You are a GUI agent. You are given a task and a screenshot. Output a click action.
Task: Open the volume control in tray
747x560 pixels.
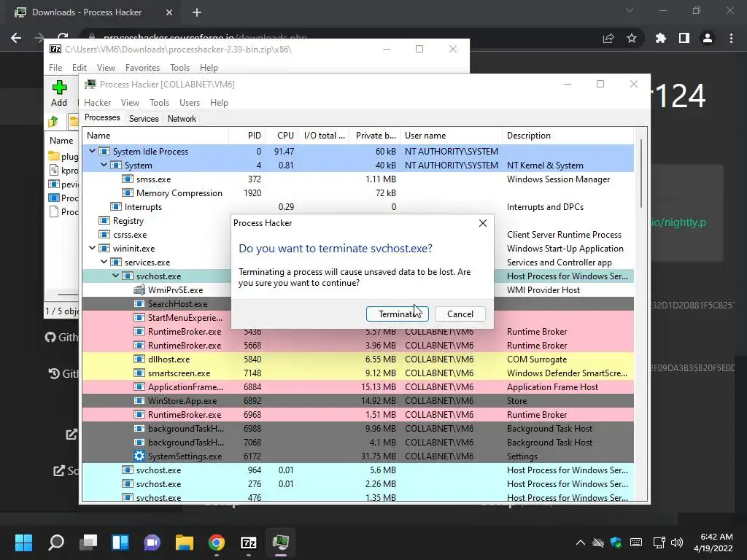676,542
